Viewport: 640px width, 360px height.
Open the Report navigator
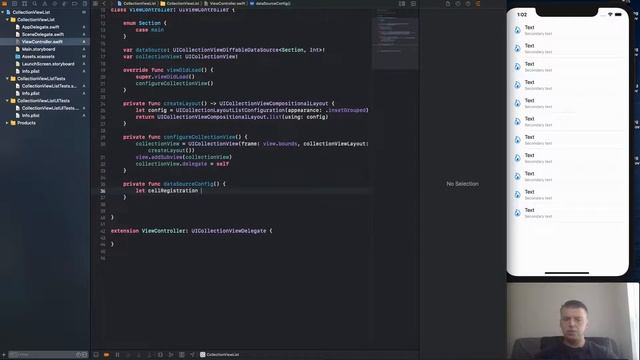pos(84,4)
